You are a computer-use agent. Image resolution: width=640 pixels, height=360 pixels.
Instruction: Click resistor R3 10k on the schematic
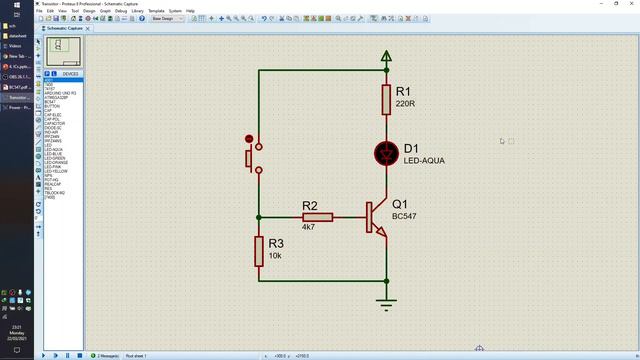(259, 251)
